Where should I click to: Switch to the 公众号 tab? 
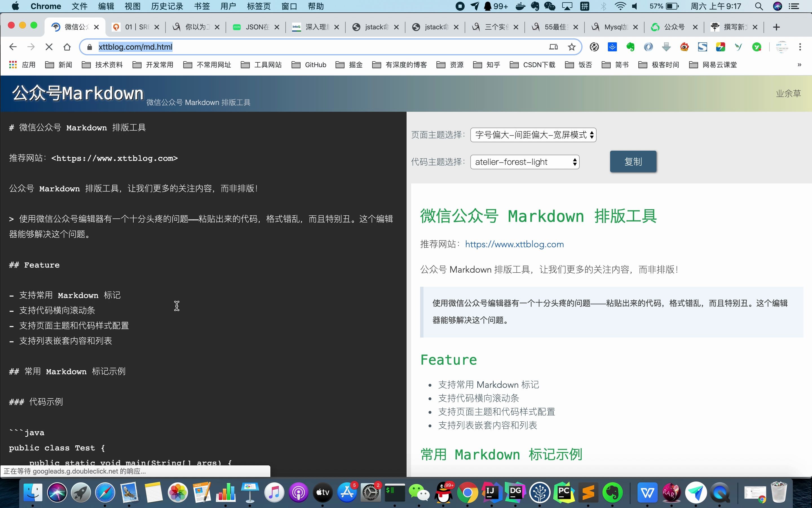point(674,27)
